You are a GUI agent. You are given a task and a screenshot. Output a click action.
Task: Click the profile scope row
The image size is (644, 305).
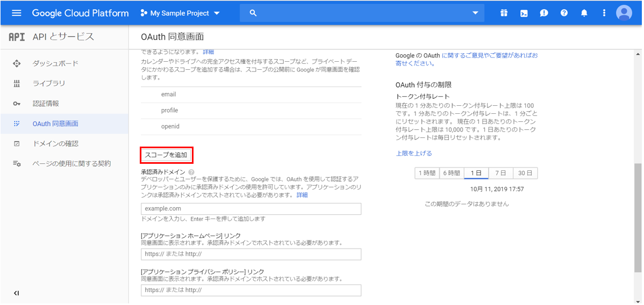tap(251, 111)
